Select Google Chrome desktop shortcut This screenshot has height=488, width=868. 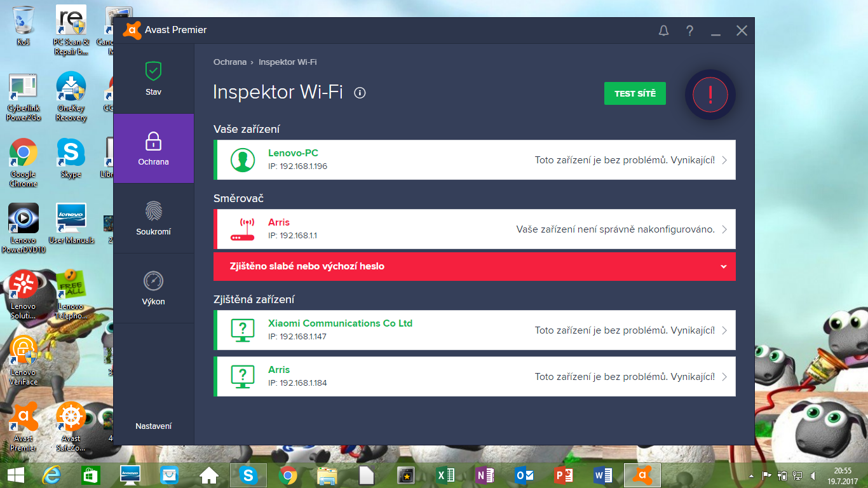click(24, 163)
